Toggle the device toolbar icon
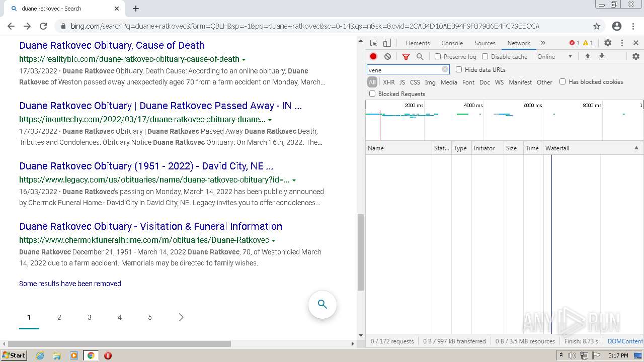The height and width of the screenshot is (362, 644). (x=387, y=43)
